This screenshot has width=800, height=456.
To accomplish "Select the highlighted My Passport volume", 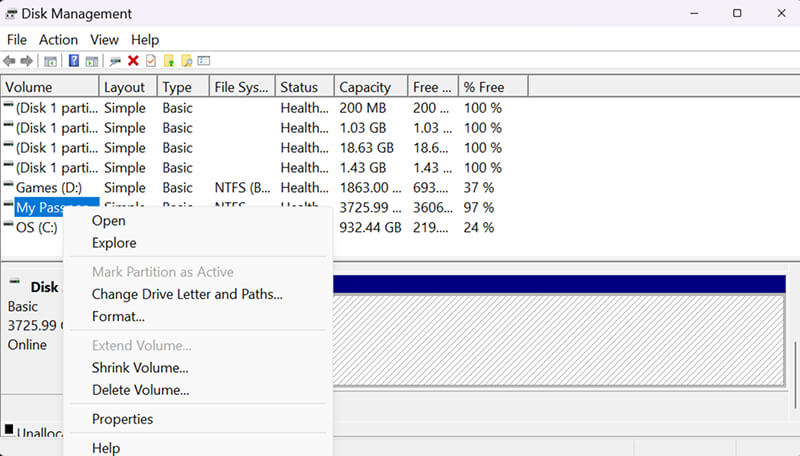I will (x=56, y=207).
